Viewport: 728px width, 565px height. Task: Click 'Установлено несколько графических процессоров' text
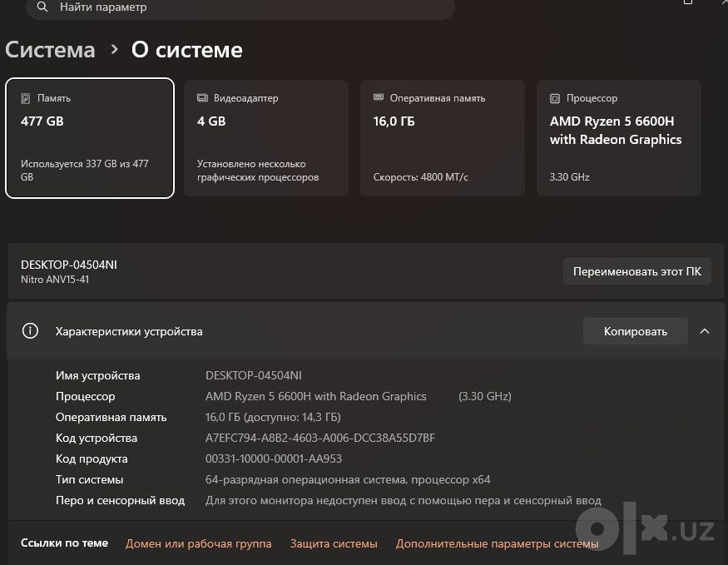(258, 171)
